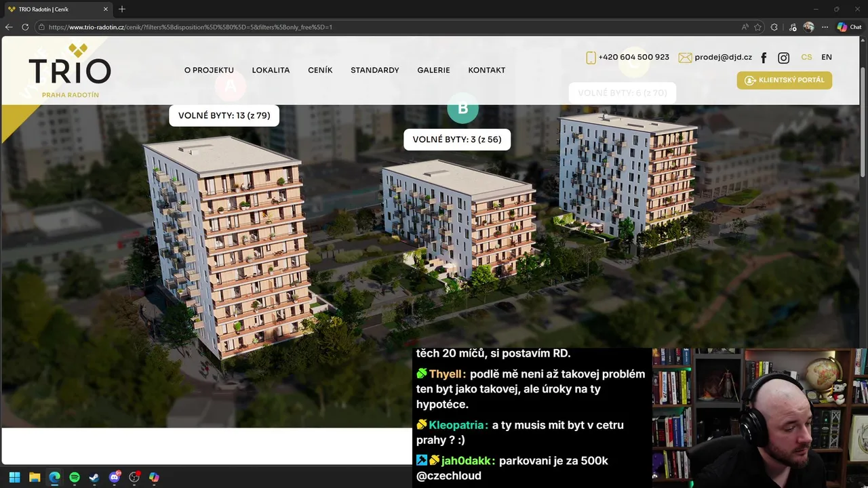The width and height of the screenshot is (868, 488).
Task: Email prodej@djd.cz link
Action: click(x=723, y=58)
